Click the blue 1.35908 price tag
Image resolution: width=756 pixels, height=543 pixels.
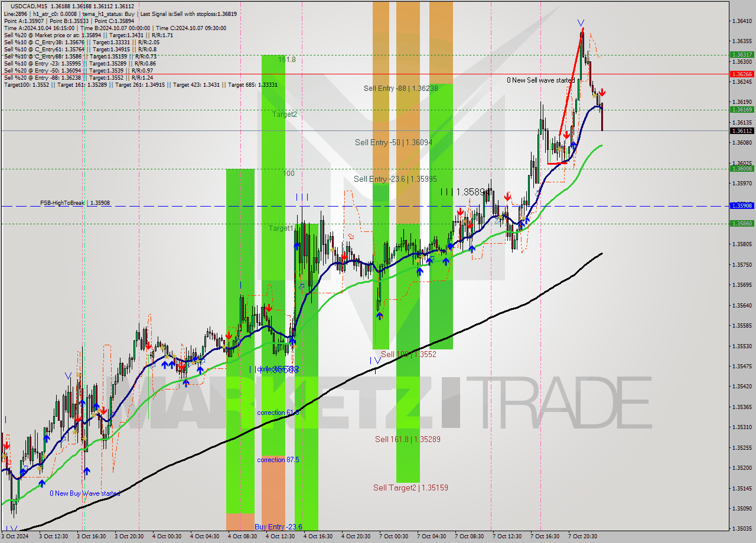(742, 205)
